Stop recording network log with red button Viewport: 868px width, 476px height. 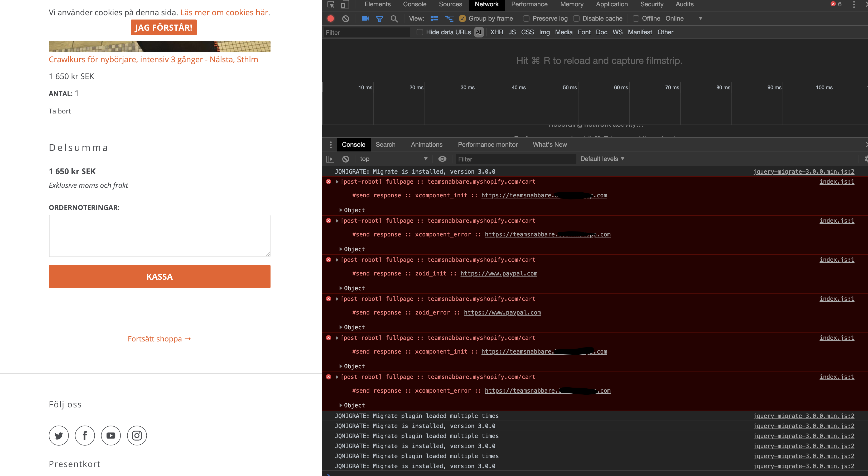pos(330,18)
